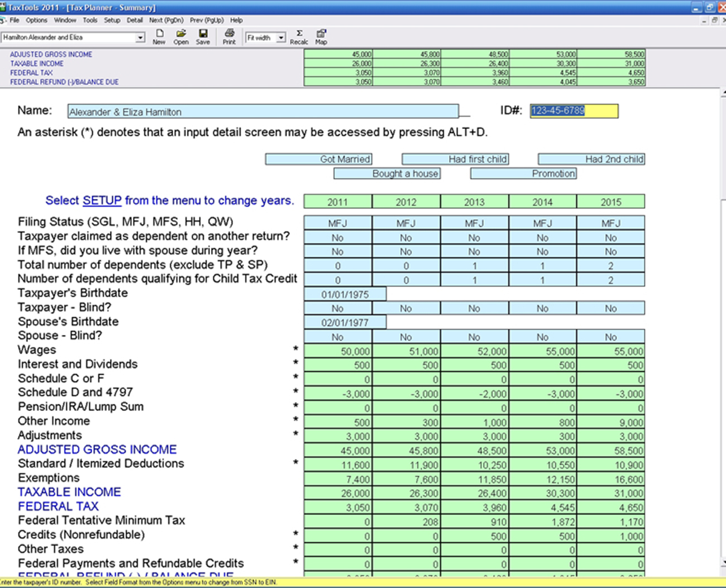
Task: Click the application icon in title bar
Action: [3, 7]
